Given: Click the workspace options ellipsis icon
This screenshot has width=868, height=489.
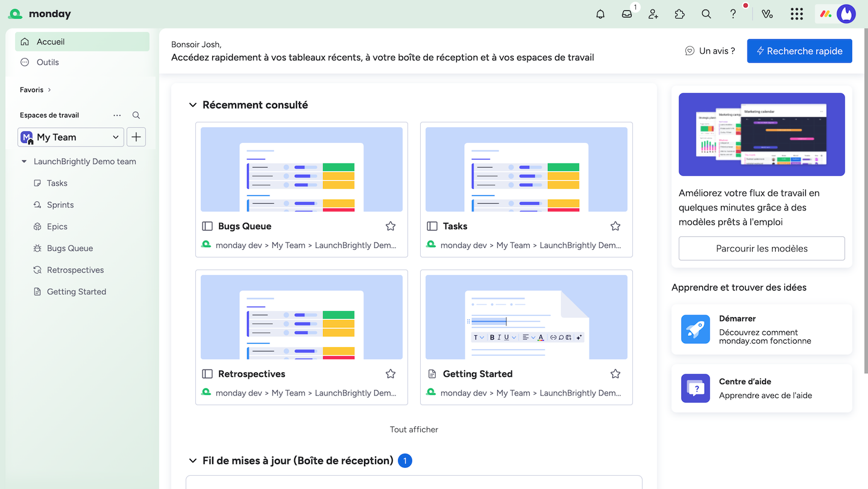Looking at the screenshot, I should [117, 115].
